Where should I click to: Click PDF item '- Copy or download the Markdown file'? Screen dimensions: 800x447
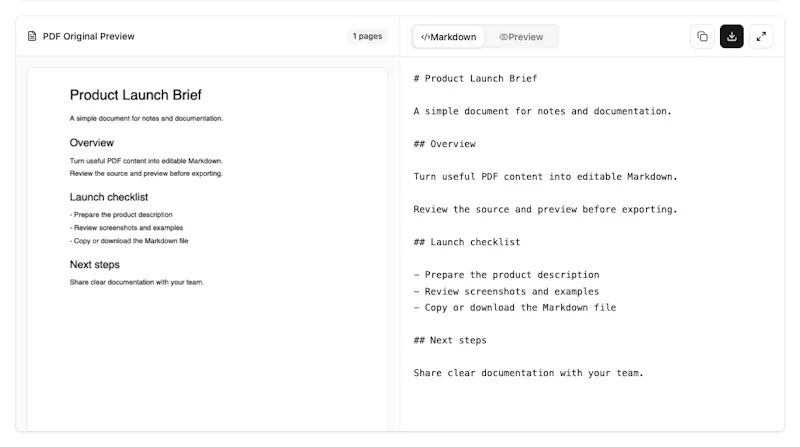click(129, 241)
